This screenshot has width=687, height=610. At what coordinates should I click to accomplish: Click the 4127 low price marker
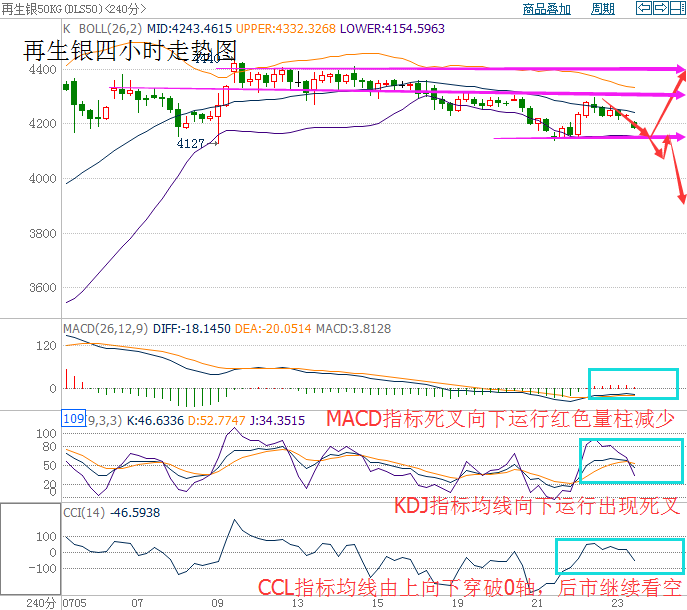pos(190,143)
